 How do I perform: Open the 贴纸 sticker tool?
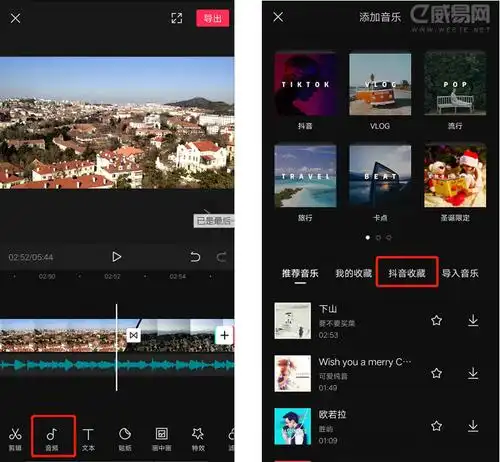coord(125,439)
